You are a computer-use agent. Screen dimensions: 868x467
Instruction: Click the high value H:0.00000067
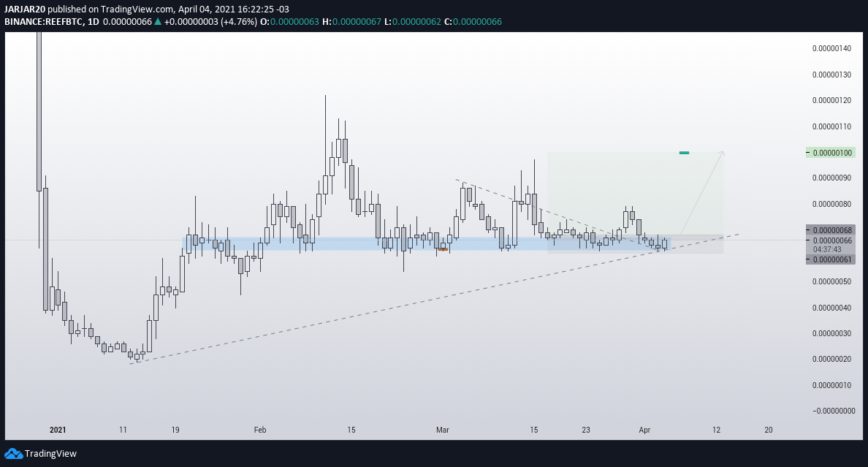[x=352, y=22]
